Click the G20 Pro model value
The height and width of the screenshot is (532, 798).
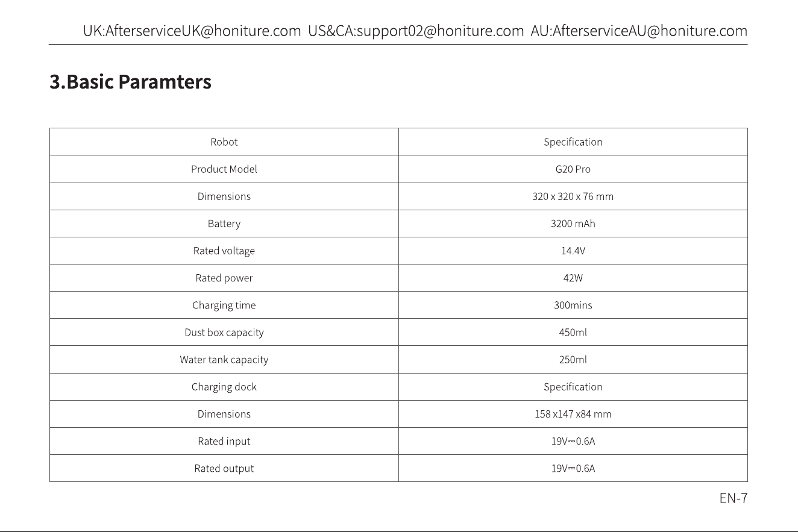pos(573,169)
